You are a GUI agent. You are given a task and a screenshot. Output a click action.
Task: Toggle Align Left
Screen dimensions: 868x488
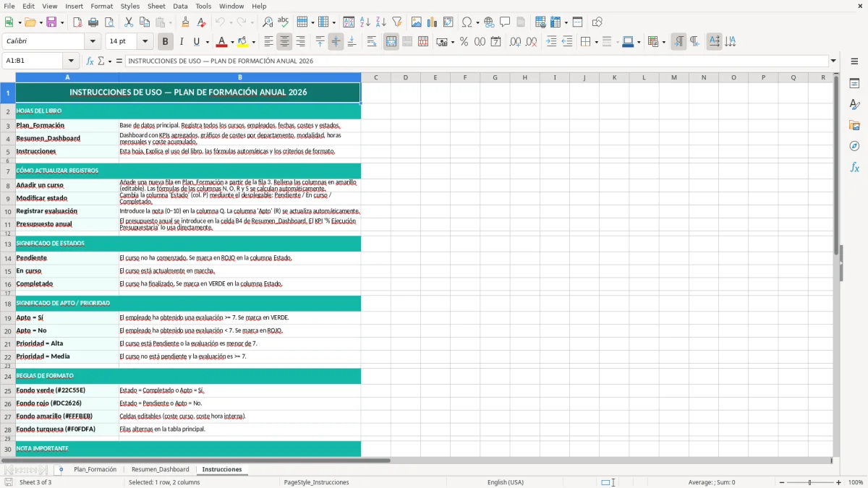pyautogui.click(x=268, y=42)
